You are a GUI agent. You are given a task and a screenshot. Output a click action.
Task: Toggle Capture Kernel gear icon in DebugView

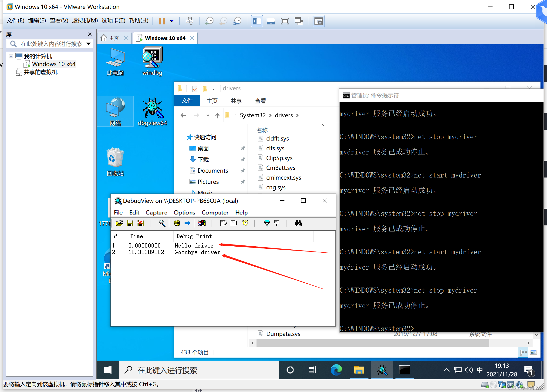(x=177, y=223)
